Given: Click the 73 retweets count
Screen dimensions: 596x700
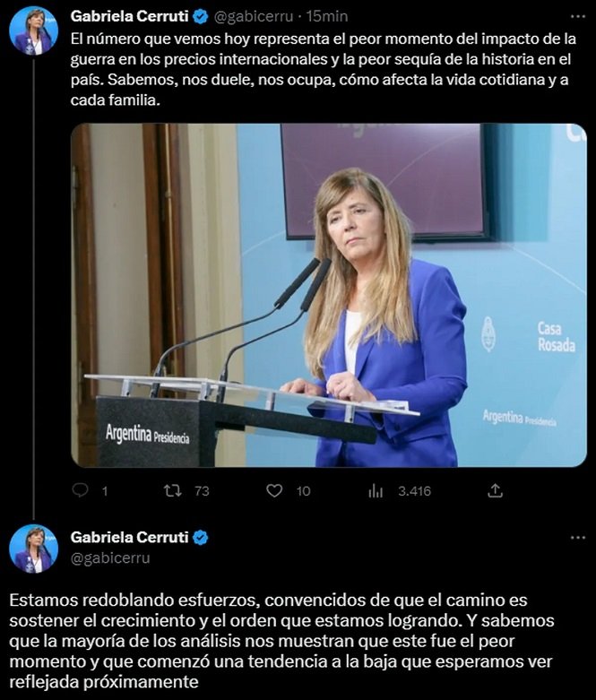Looking at the screenshot, I should pyautogui.click(x=202, y=491).
